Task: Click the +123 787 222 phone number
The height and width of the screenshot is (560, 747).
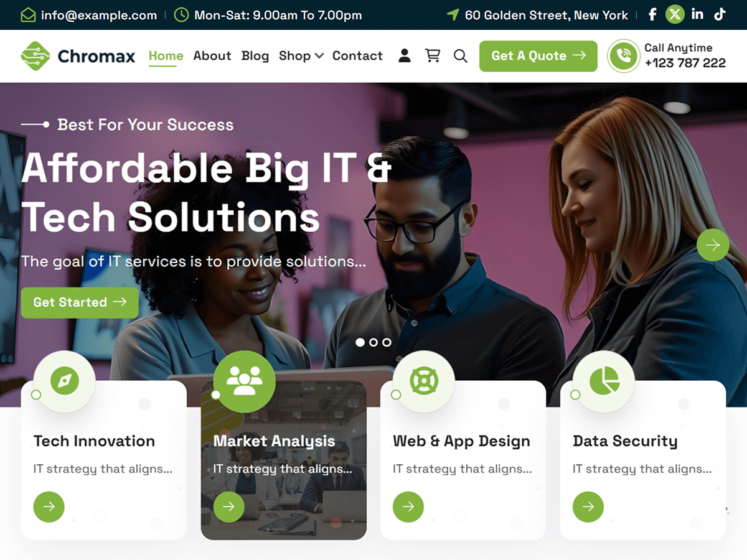Action: point(685,63)
